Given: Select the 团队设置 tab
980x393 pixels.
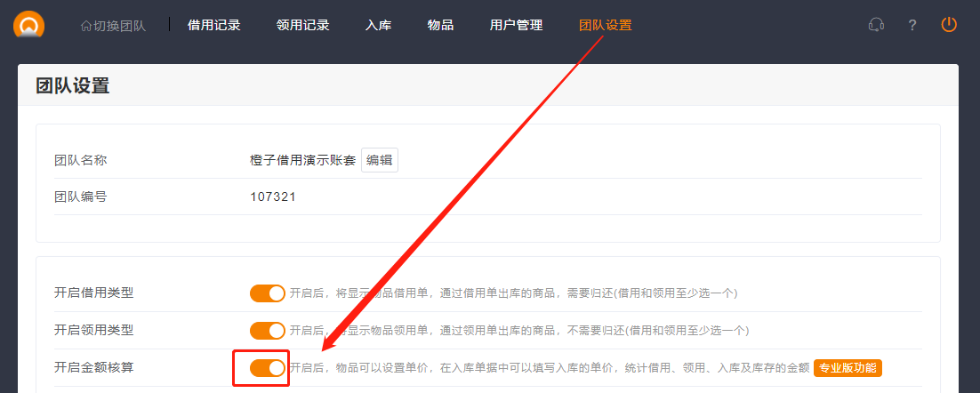Looking at the screenshot, I should [606, 25].
